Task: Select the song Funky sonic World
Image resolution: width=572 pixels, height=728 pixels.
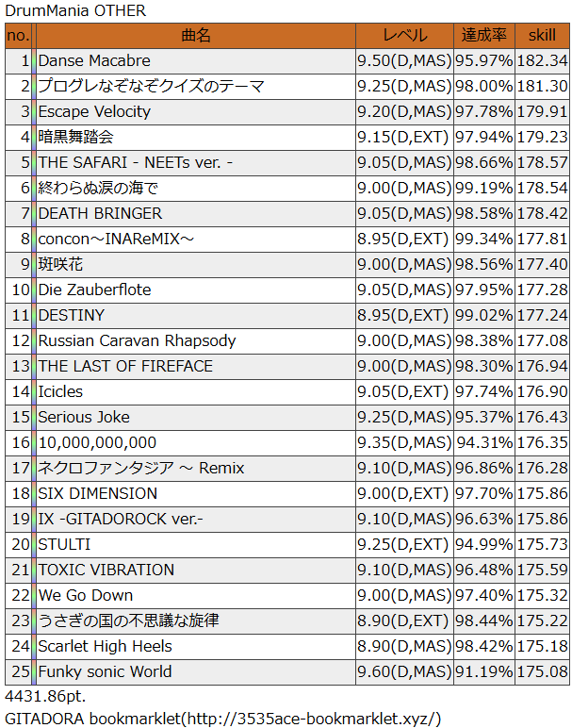Action: 105,671
